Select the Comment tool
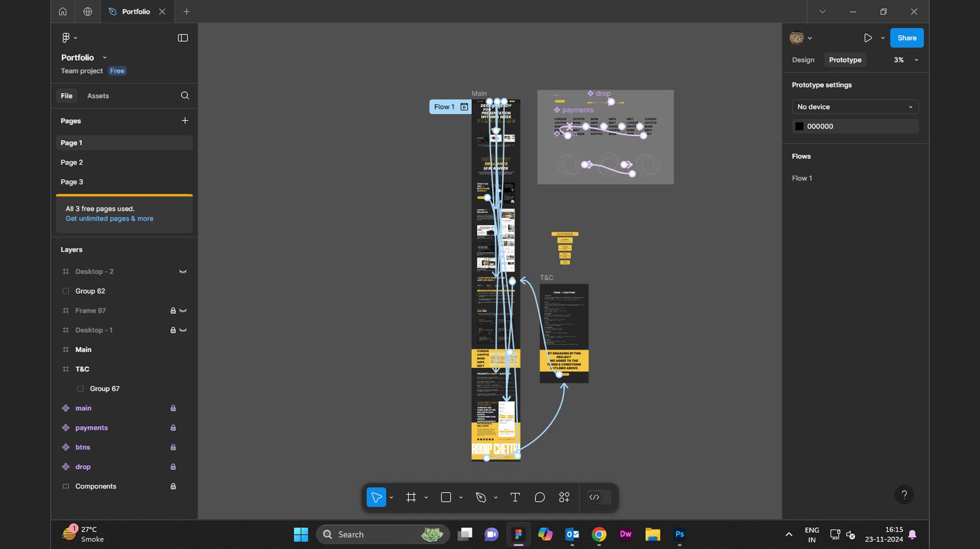The width and height of the screenshot is (980, 549). pyautogui.click(x=539, y=498)
